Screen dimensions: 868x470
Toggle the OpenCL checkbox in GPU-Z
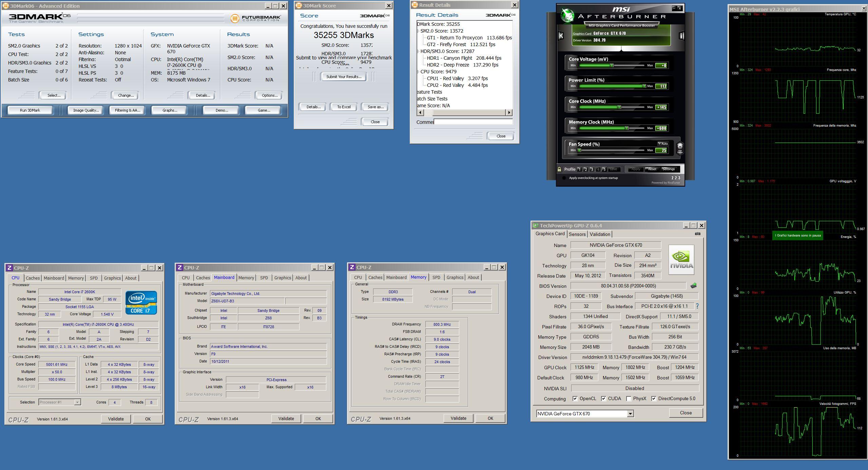pyautogui.click(x=575, y=398)
